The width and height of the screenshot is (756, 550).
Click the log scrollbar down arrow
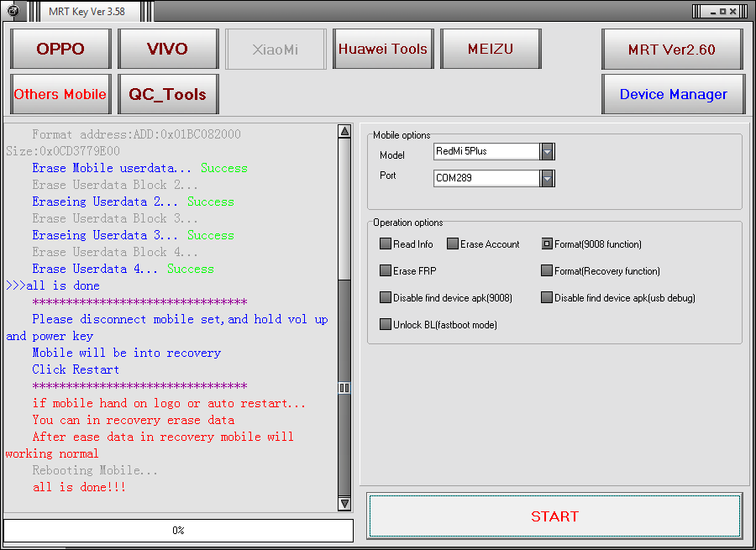pos(344,503)
